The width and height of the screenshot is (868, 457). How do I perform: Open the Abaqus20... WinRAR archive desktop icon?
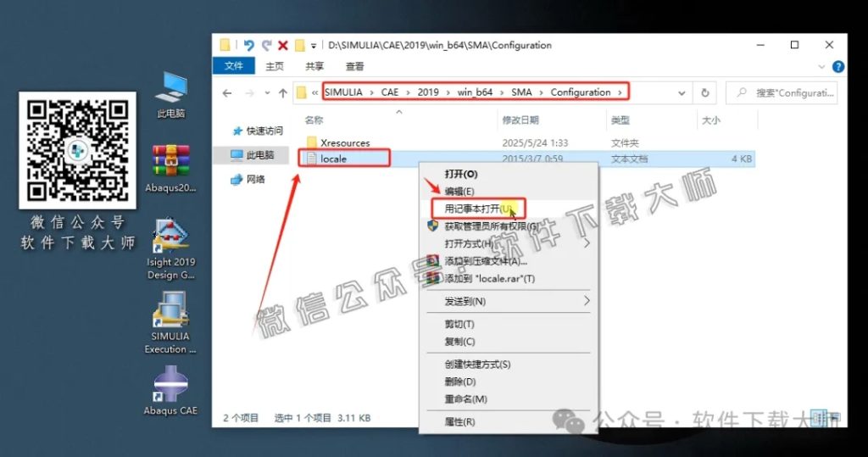[x=171, y=168]
